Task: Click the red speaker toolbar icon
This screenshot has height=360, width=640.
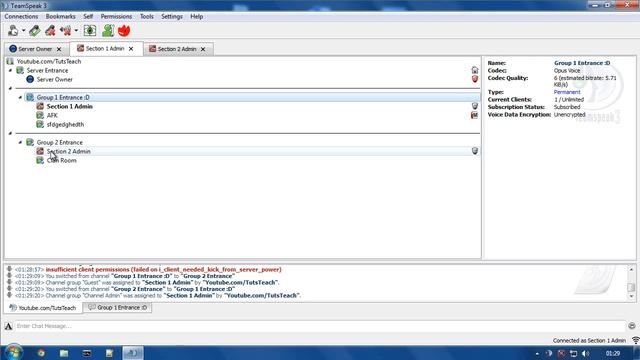Action: tap(65, 31)
